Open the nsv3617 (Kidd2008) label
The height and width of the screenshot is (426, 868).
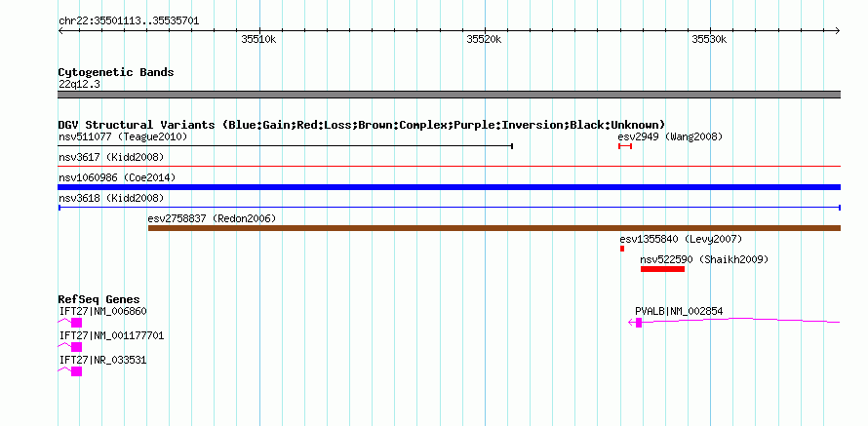click(x=111, y=157)
